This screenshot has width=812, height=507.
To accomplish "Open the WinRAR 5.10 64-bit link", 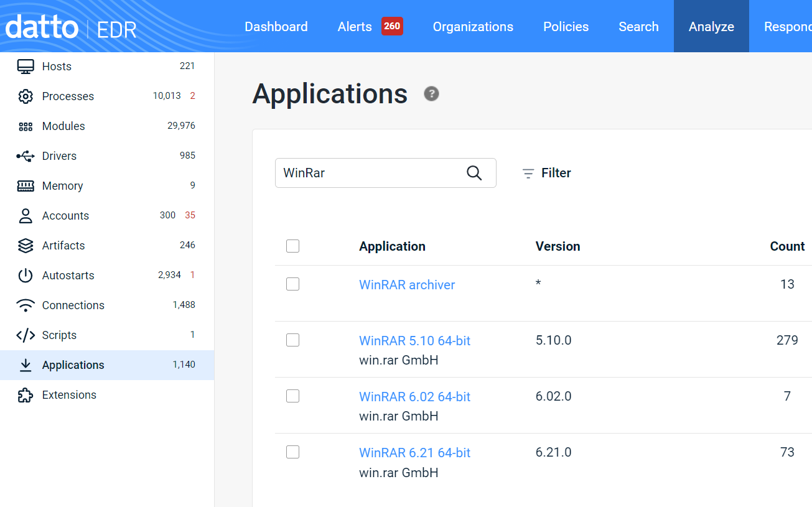I will (414, 341).
